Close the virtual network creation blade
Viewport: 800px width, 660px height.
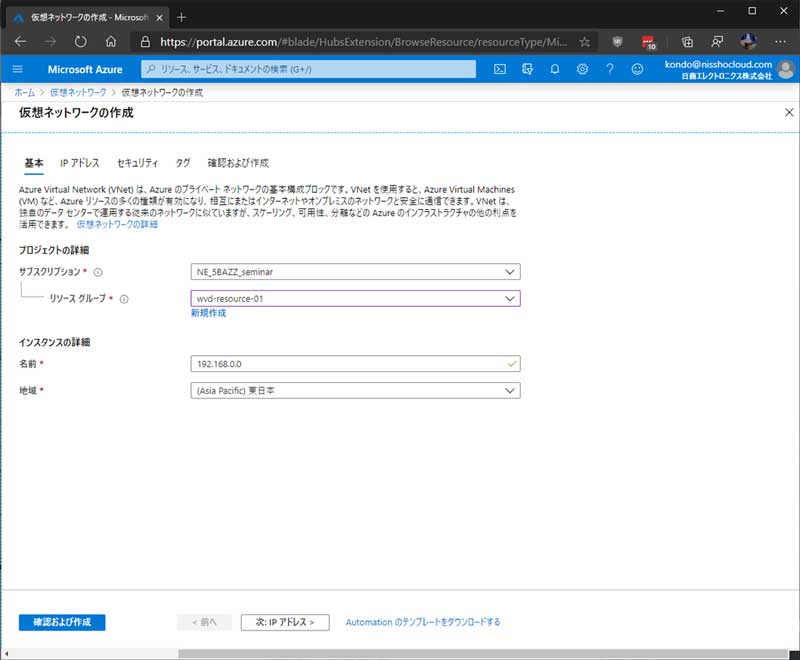(x=788, y=113)
